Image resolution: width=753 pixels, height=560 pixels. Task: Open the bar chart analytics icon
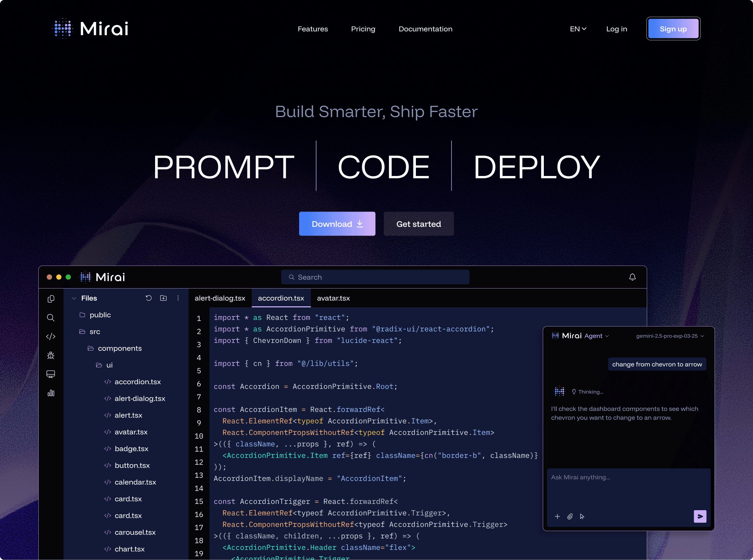tap(51, 393)
